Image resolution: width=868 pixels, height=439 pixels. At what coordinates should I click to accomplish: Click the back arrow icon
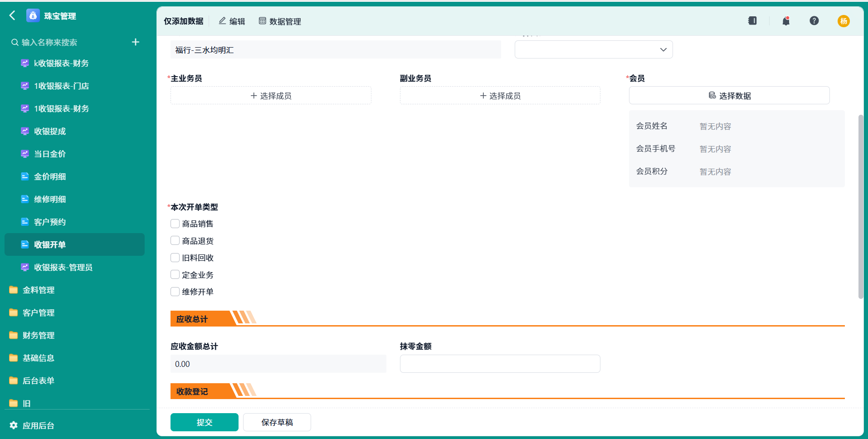tap(12, 15)
